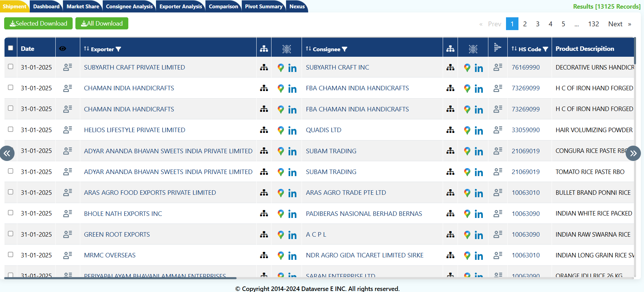This screenshot has width=644, height=292.
Task: Open the Pivot Summary tab
Action: click(x=264, y=6)
